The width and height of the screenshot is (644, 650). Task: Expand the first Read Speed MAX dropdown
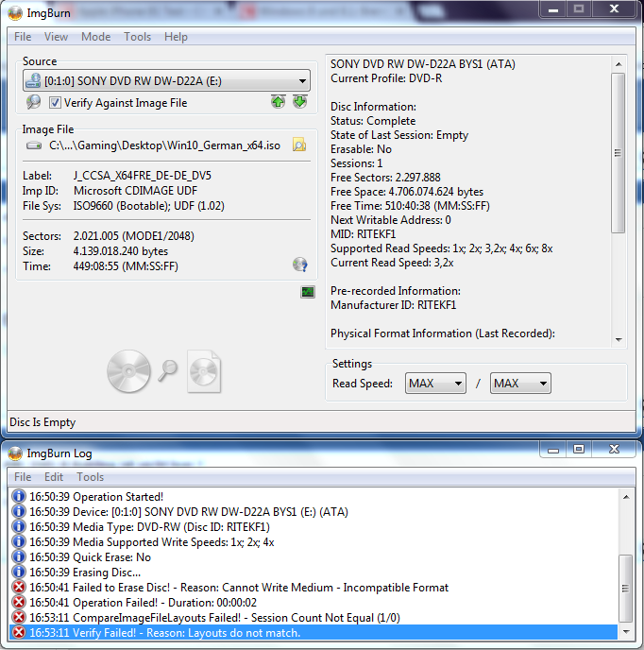(435, 383)
